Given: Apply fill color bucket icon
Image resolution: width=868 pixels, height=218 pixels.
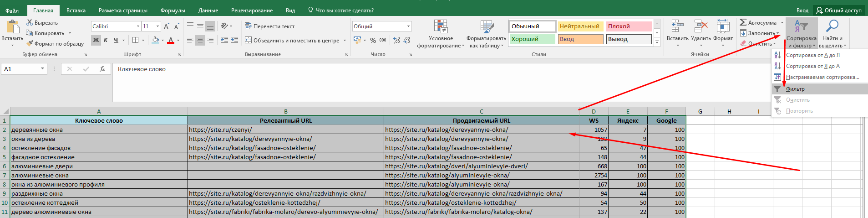Looking at the screenshot, I should click(x=156, y=40).
